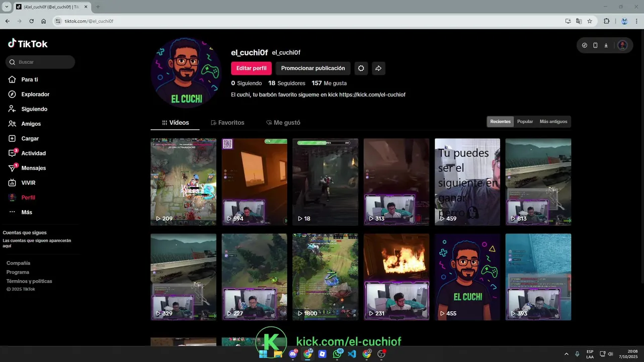Show hidden system tray icons
Image resolution: width=644 pixels, height=362 pixels.
567,354
